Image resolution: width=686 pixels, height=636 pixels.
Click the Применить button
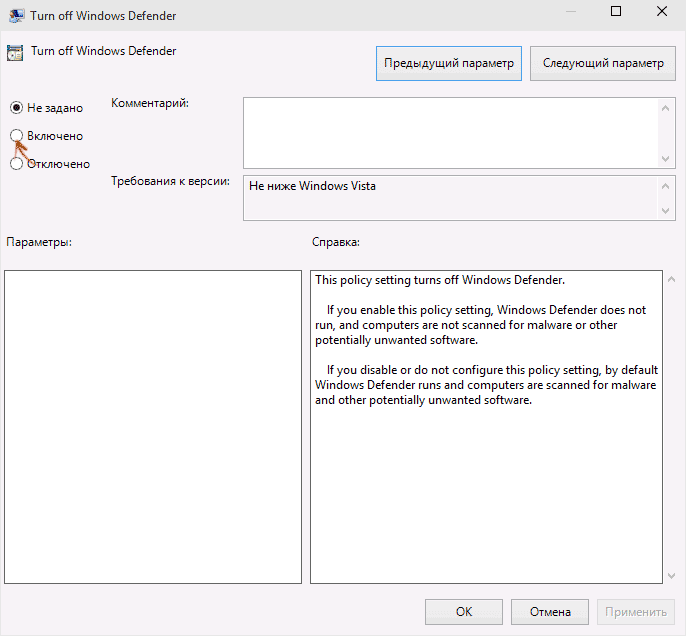(635, 611)
